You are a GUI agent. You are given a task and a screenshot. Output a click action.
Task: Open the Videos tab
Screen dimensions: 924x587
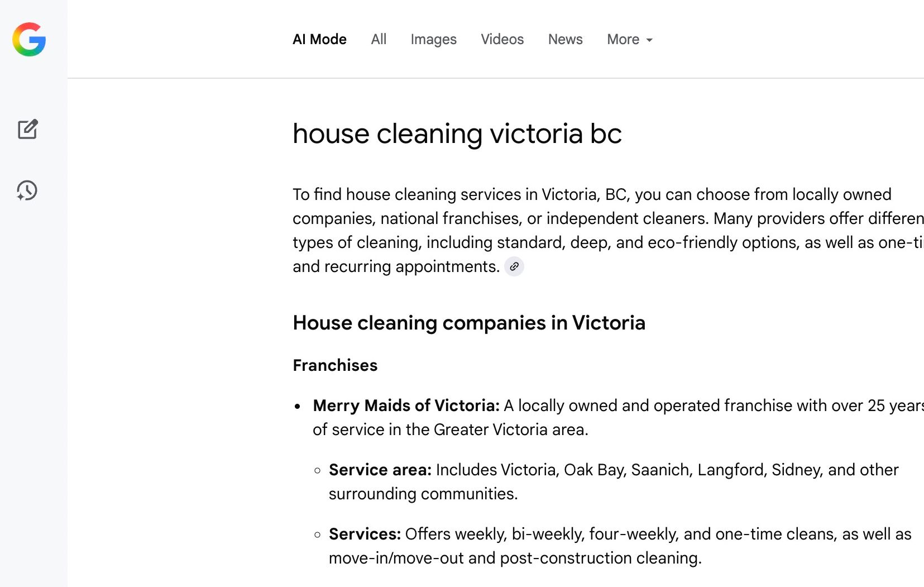502,39
